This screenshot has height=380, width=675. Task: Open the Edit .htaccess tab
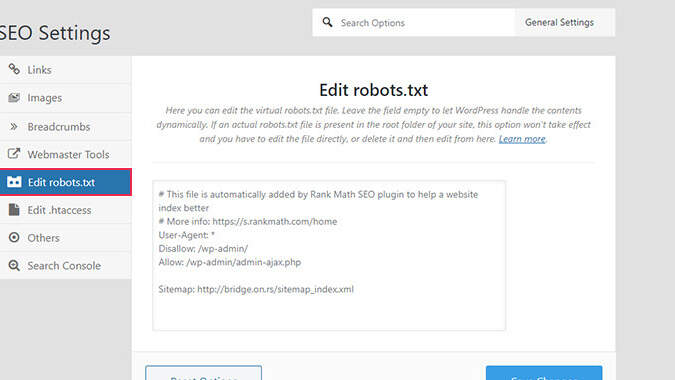(65, 210)
